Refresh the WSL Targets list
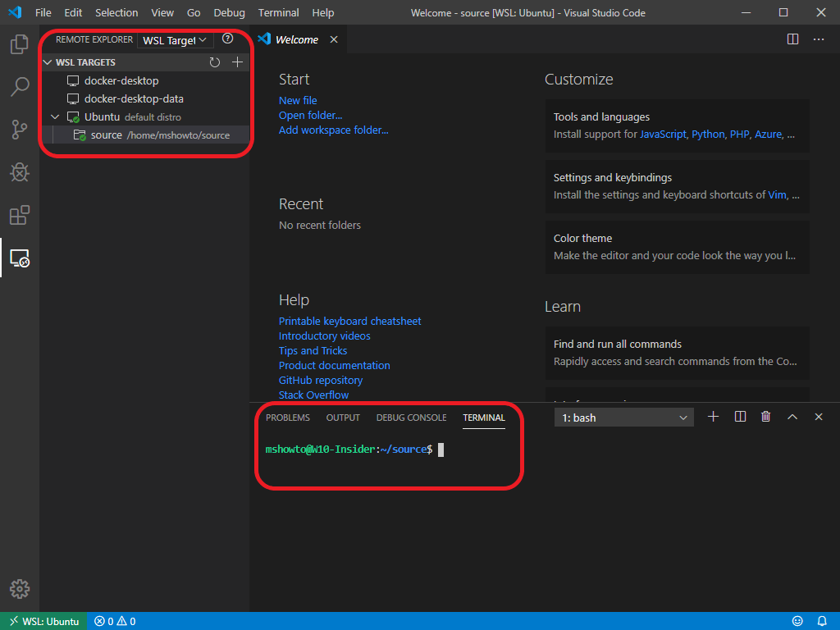The width and height of the screenshot is (840, 630). (x=215, y=62)
